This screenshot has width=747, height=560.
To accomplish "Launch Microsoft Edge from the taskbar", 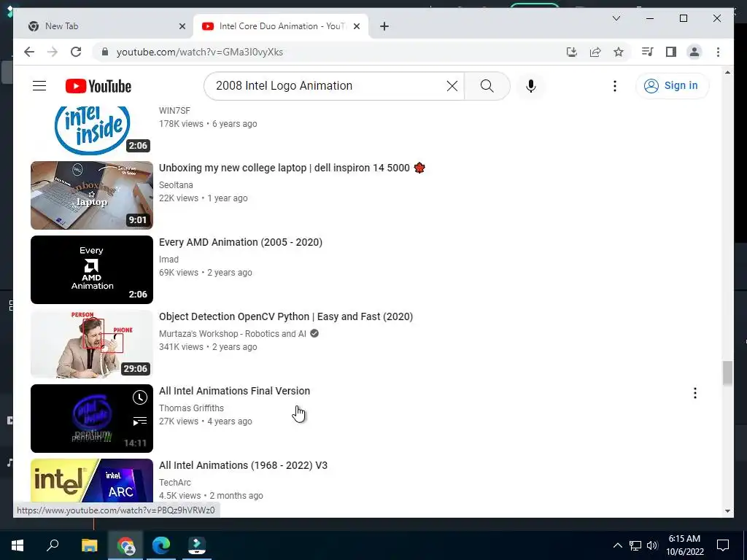I will pos(161,545).
